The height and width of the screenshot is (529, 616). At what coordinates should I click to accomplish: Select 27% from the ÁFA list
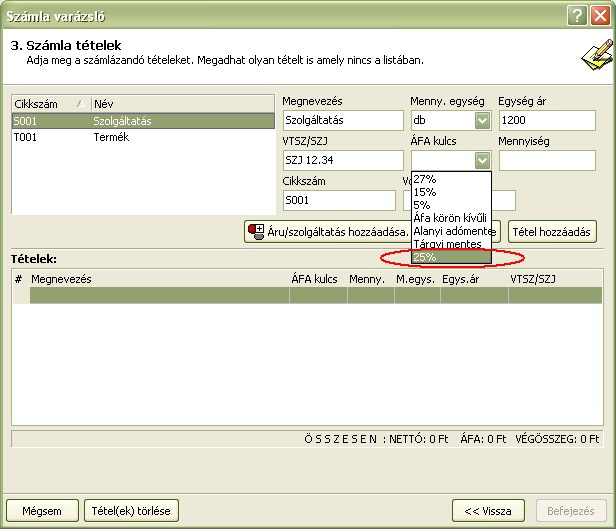[424, 179]
